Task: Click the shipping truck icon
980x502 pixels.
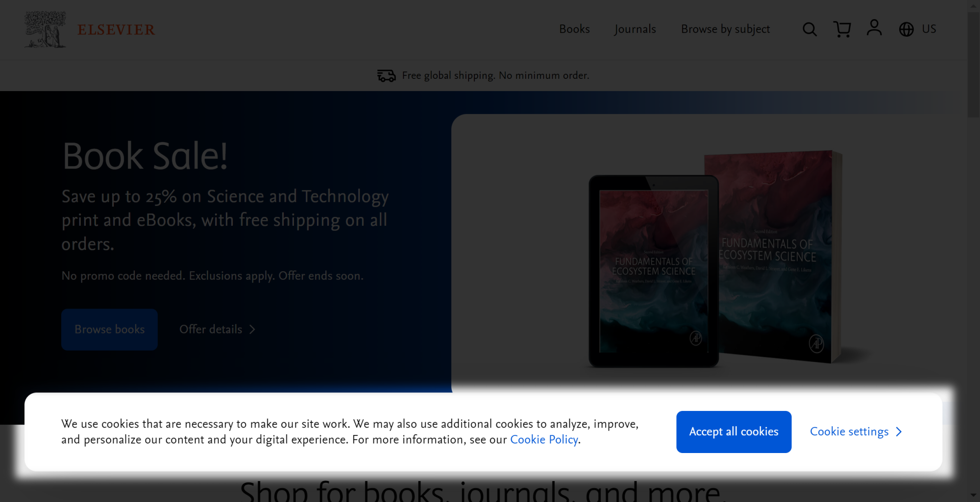Action: [386, 75]
